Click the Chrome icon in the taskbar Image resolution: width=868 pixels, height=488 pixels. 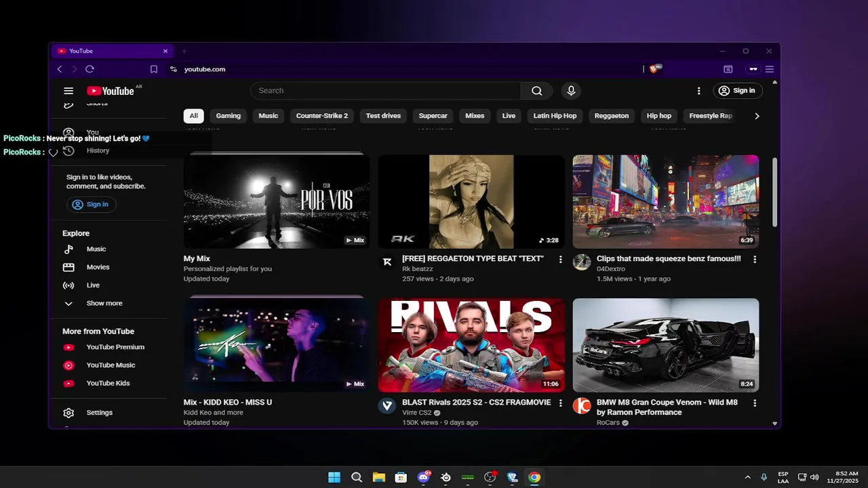coord(534,477)
